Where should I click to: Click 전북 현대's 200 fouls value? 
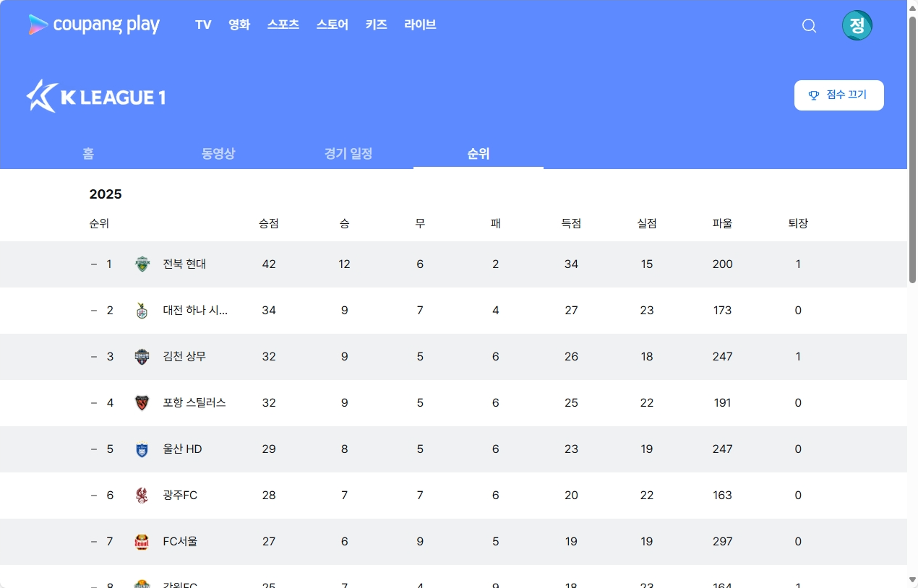click(723, 264)
